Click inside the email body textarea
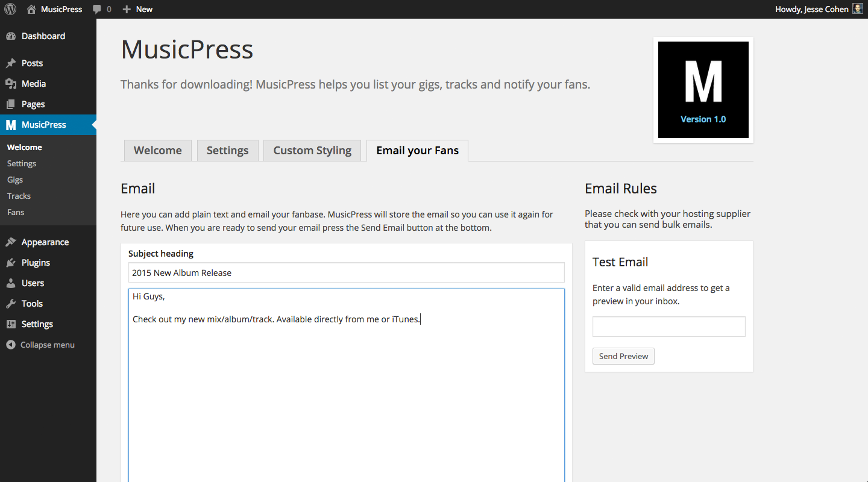This screenshot has height=482, width=868. (347, 386)
